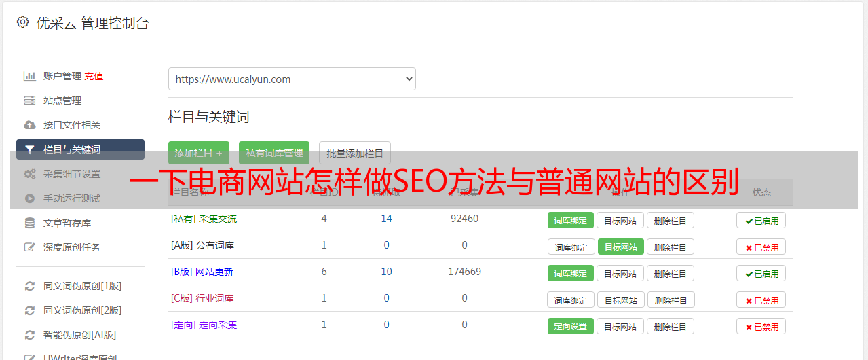Click the 92460 collected count cell
This screenshot has width=868, height=360.
(464, 219)
